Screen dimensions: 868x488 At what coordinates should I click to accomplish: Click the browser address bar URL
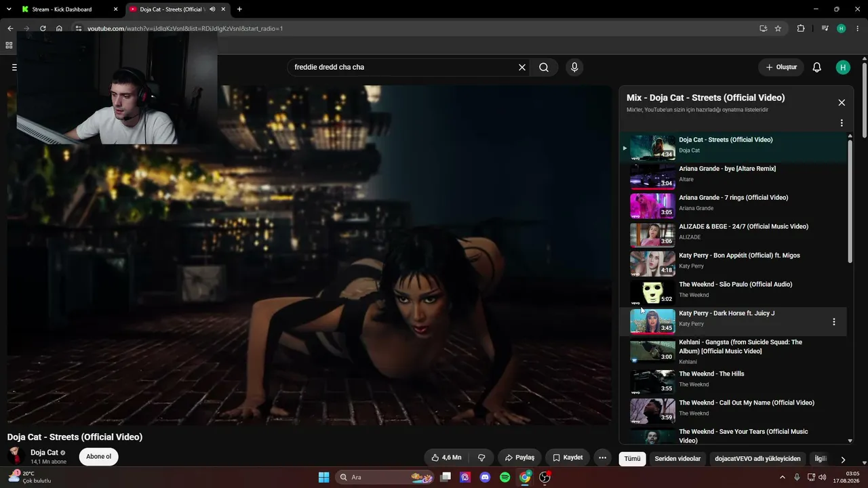click(x=185, y=28)
